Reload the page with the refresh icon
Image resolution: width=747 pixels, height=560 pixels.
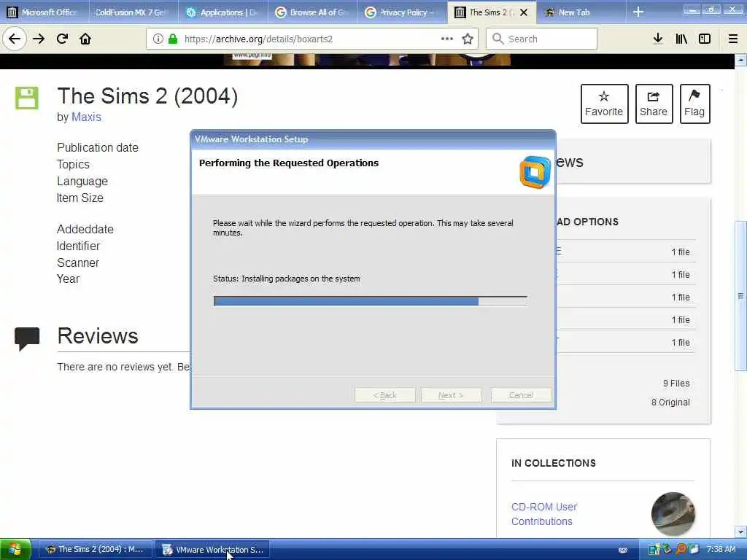(62, 39)
